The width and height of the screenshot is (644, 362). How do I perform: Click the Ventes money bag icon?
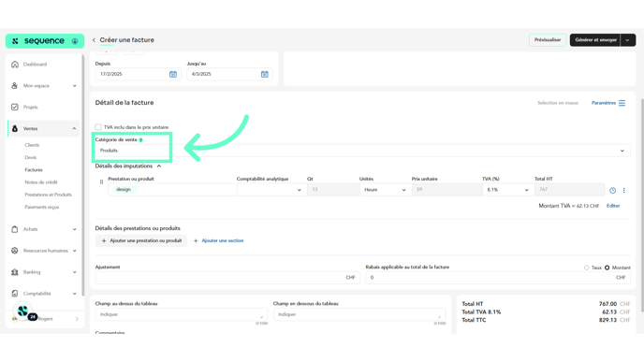coord(15,128)
